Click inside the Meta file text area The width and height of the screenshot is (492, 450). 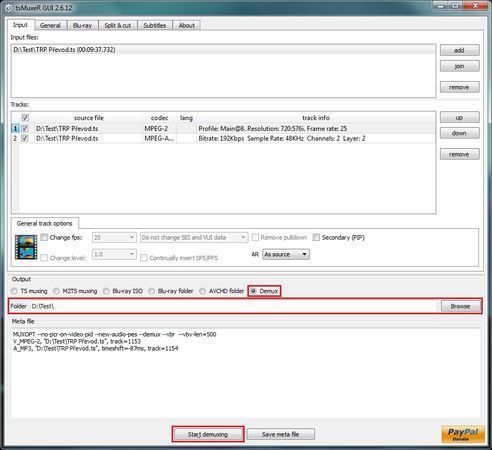tap(246, 373)
